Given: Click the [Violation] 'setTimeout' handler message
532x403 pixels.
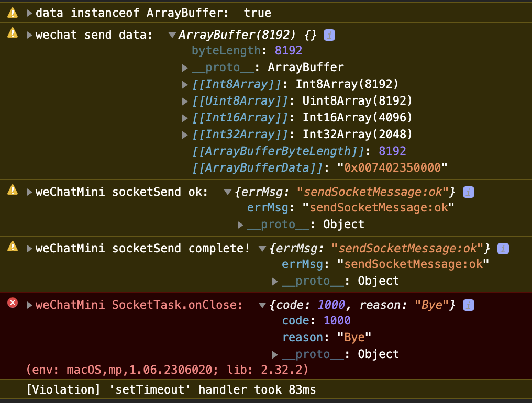Looking at the screenshot, I should click(x=171, y=390).
